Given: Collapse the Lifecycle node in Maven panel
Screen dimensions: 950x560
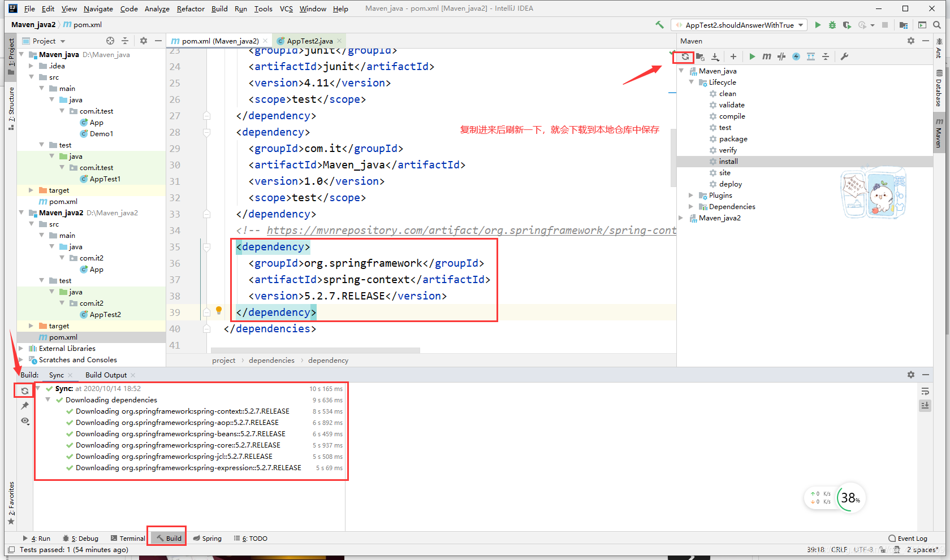Looking at the screenshot, I should point(691,83).
